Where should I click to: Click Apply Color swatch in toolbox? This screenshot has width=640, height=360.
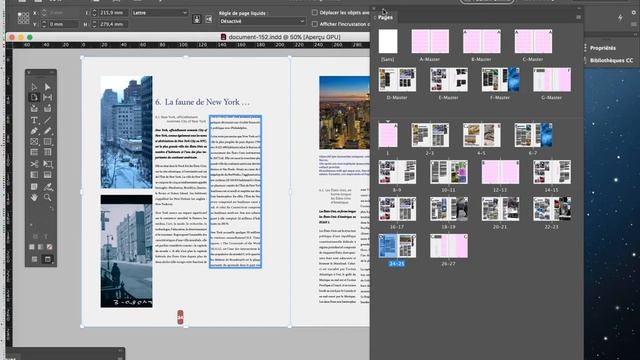pos(32,247)
